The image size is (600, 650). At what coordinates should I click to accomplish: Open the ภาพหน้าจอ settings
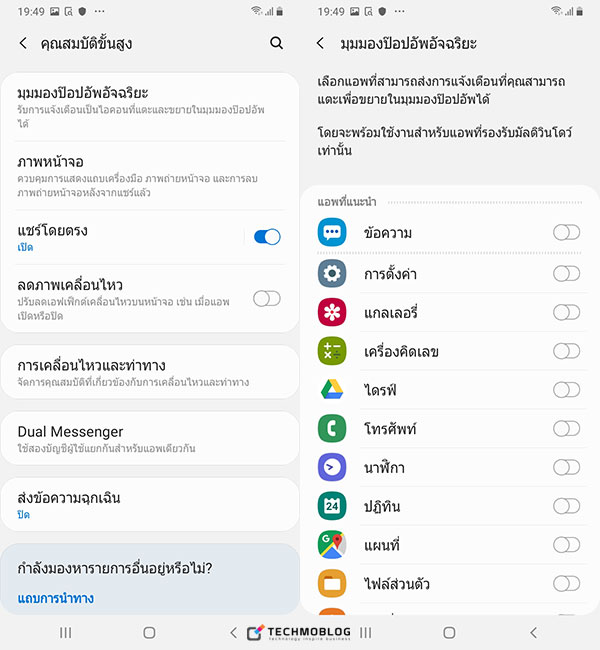(x=150, y=176)
